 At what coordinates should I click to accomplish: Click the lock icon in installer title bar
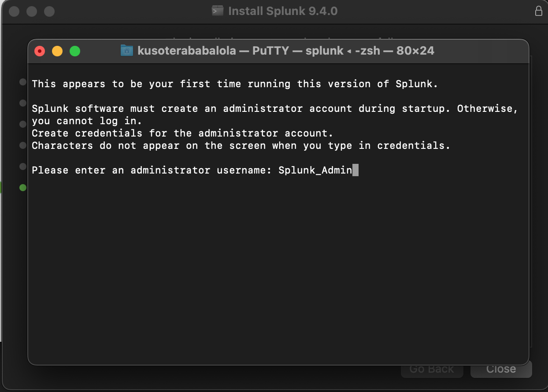tap(538, 11)
